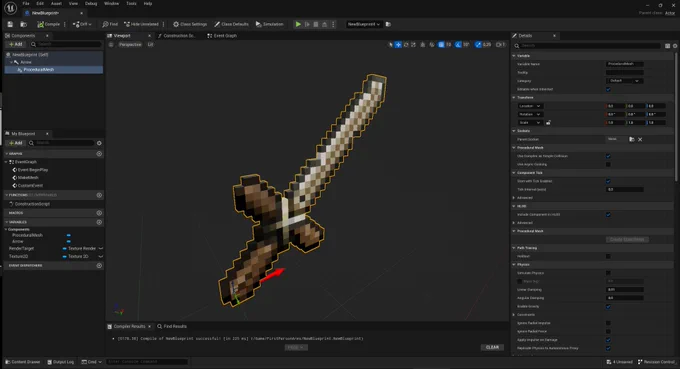The height and width of the screenshot is (369, 680).
Task: Start Simulation mode
Action: [269, 24]
